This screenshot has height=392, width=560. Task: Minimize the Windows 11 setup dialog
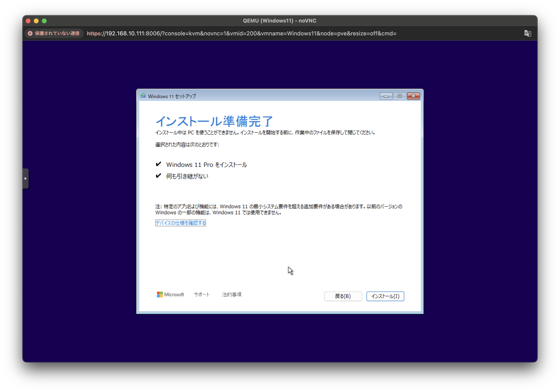point(386,96)
